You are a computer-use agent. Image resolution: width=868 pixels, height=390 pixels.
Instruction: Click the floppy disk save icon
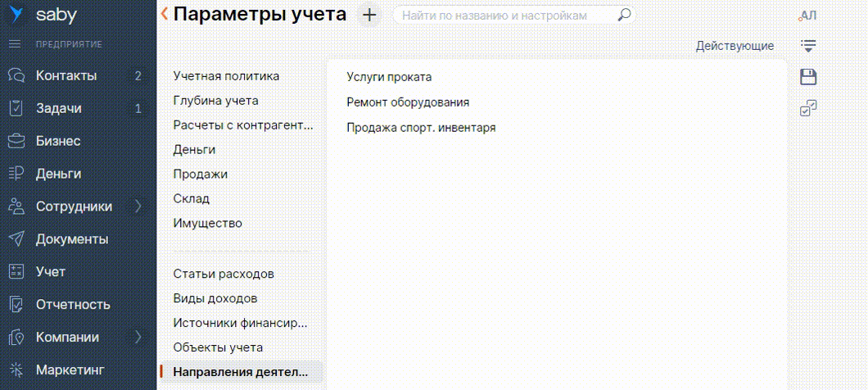[808, 77]
